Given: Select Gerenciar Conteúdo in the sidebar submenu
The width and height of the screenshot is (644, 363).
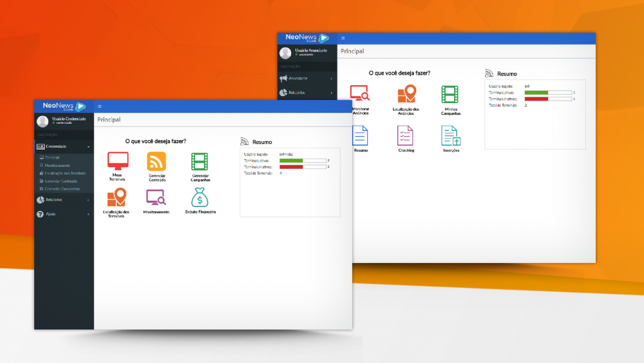Looking at the screenshot, I should coord(61,181).
